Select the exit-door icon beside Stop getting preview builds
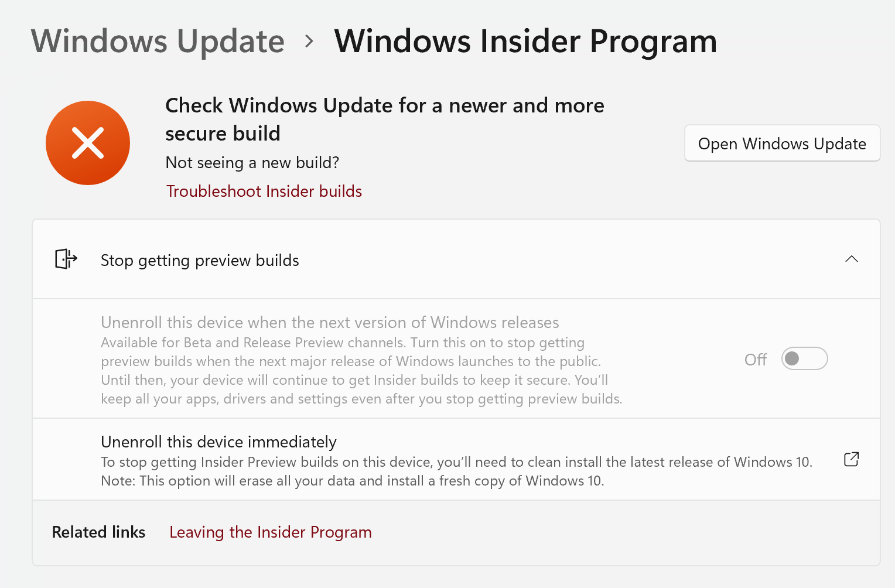This screenshot has height=588, width=895. (65, 259)
